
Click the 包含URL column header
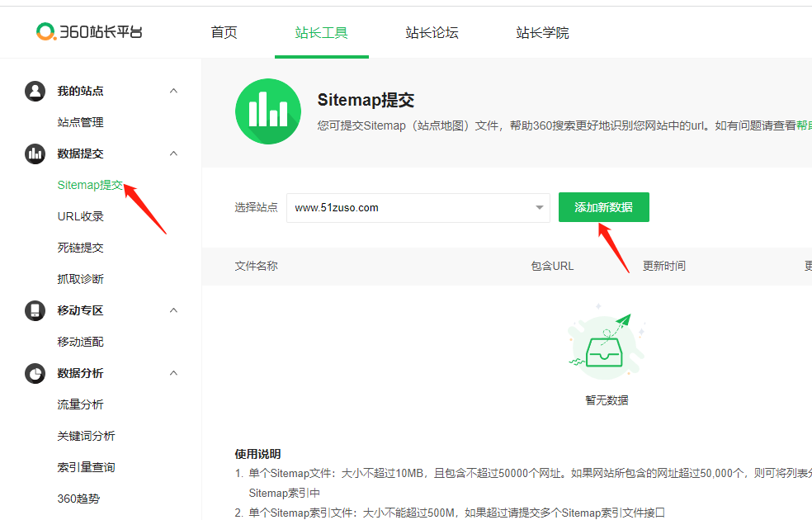coord(552,267)
